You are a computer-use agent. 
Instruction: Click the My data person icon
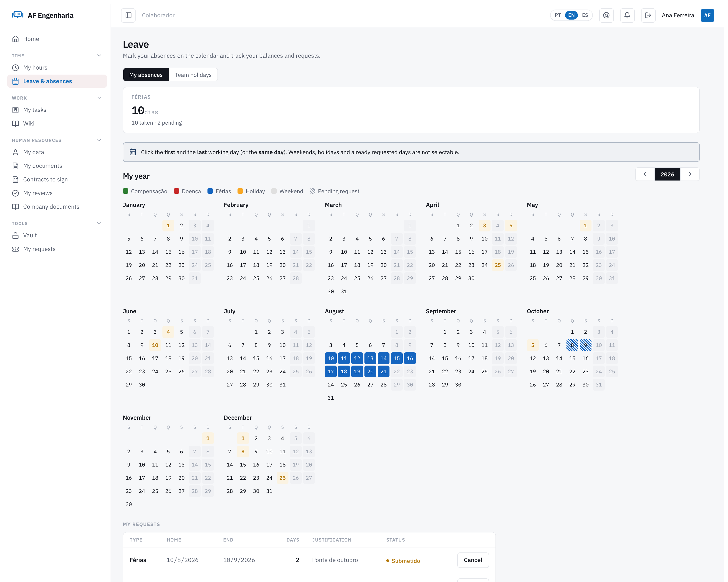[x=15, y=152]
